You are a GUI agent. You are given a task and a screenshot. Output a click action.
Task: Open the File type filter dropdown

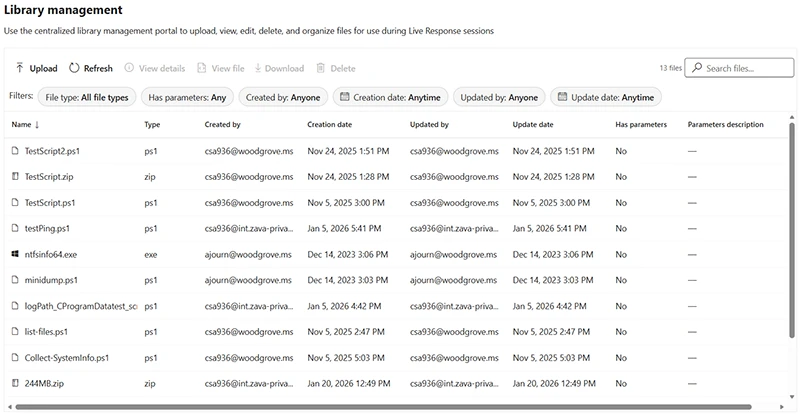point(87,98)
